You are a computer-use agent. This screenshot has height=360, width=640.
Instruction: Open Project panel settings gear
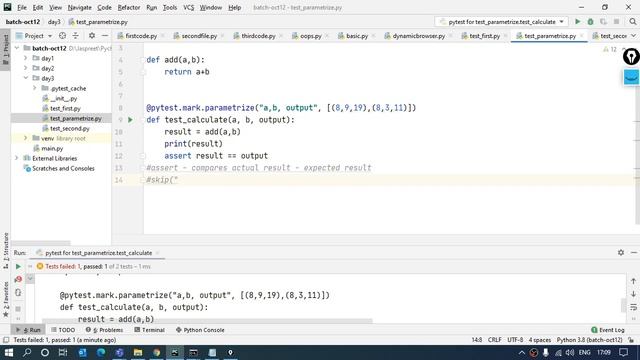[92, 36]
